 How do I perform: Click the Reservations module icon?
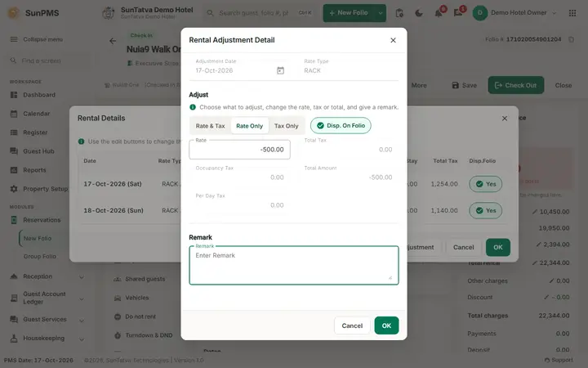[x=14, y=220]
